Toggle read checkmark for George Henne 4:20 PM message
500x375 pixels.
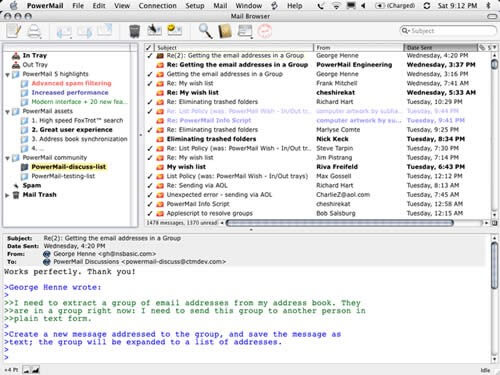click(x=150, y=56)
